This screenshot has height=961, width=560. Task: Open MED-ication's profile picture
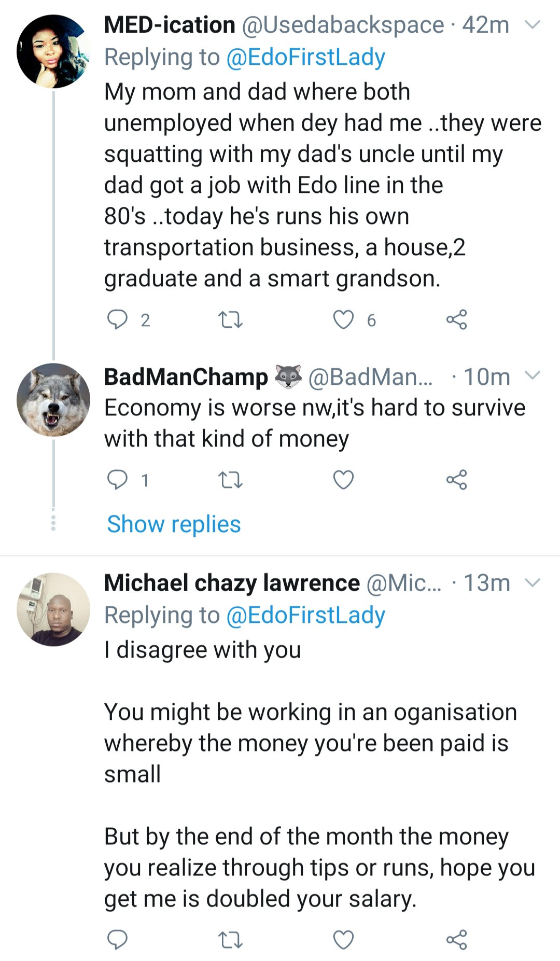[x=53, y=51]
